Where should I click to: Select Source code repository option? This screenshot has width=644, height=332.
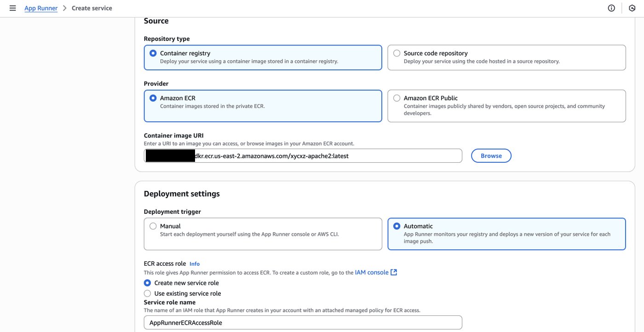pos(397,53)
